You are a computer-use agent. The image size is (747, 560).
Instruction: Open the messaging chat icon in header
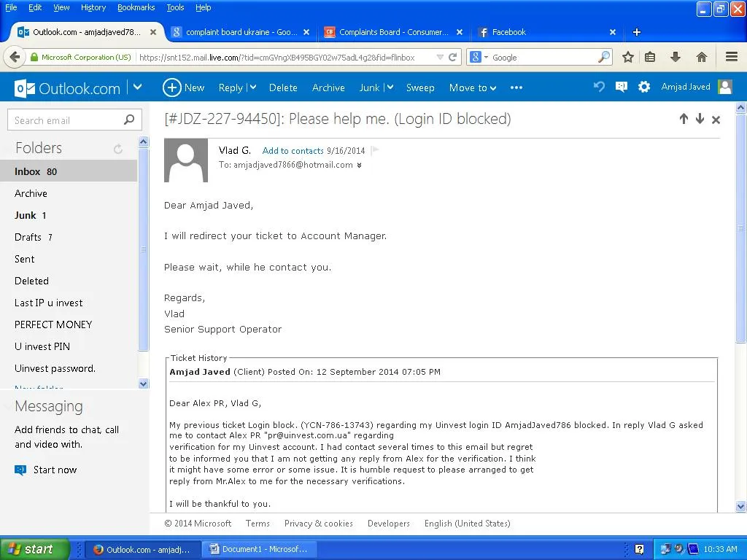click(x=622, y=87)
